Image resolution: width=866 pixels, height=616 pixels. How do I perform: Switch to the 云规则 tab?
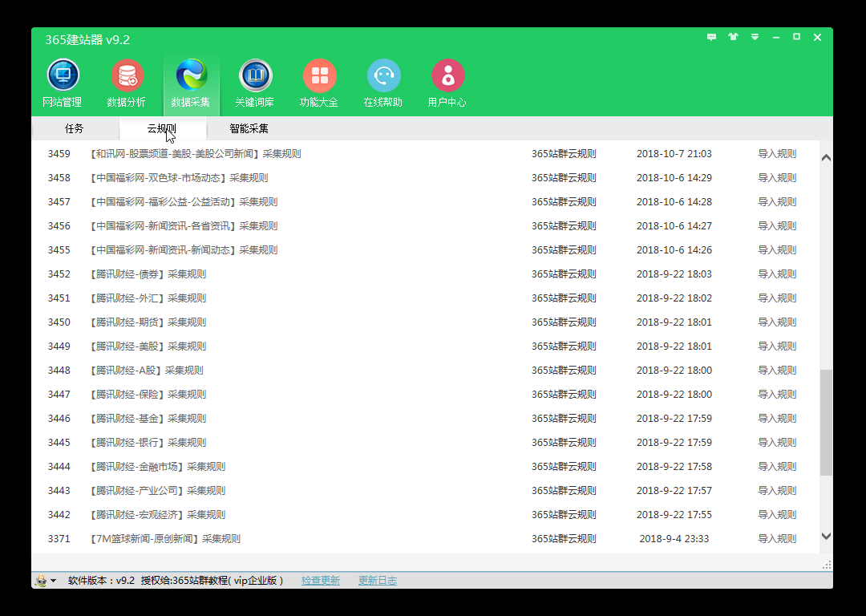(x=162, y=128)
